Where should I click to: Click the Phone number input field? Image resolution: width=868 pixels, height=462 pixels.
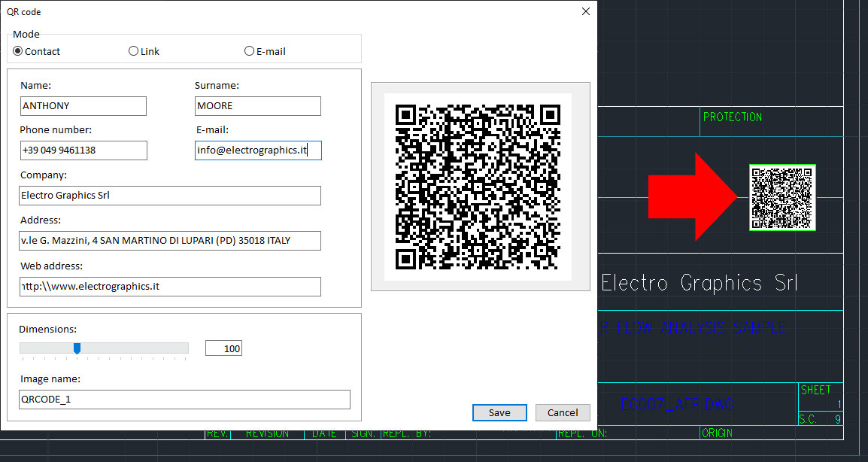tap(83, 150)
